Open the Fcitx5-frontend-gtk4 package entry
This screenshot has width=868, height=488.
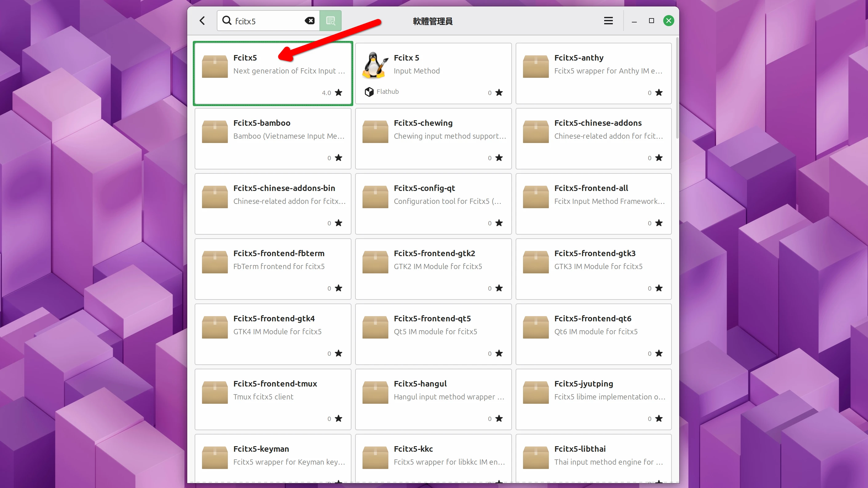(x=273, y=334)
